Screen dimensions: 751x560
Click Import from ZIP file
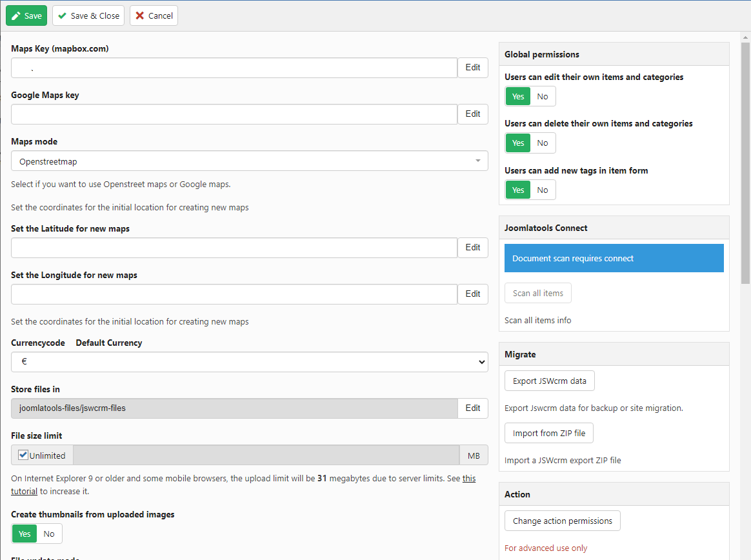548,433
